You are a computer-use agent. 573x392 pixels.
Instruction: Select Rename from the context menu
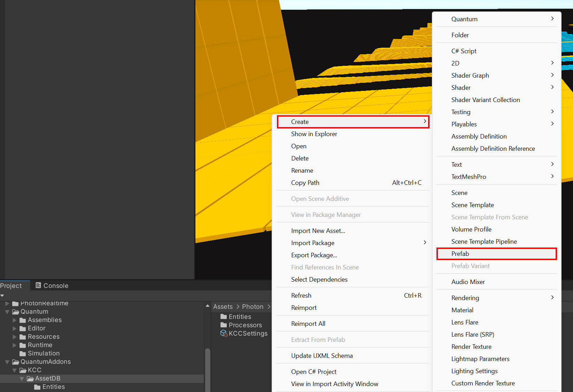click(x=302, y=171)
